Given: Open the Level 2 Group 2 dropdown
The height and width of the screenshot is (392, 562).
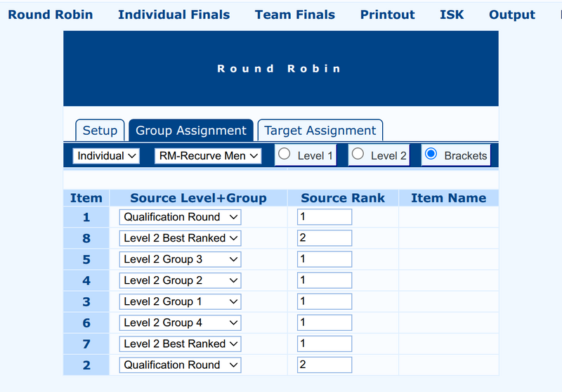Looking at the screenshot, I should point(180,280).
